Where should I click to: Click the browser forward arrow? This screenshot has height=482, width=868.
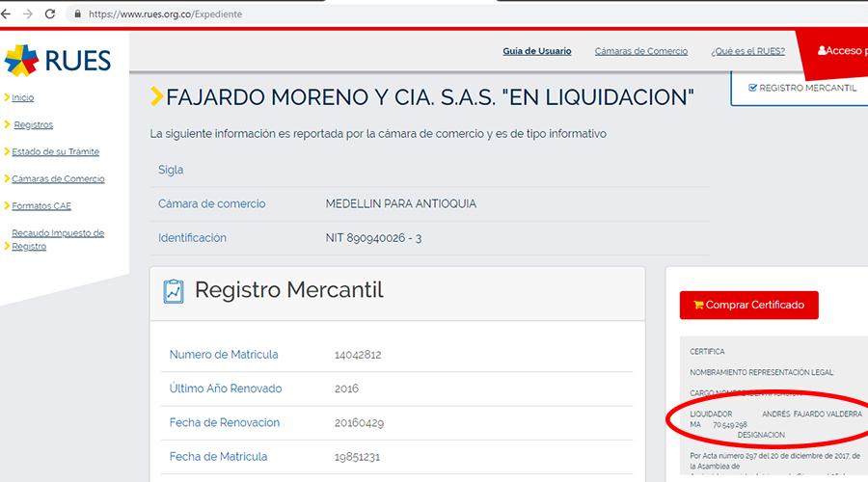point(28,13)
